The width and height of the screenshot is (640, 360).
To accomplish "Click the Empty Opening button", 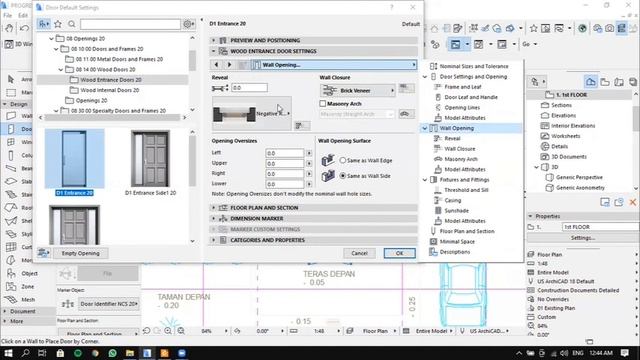I will coord(80,253).
